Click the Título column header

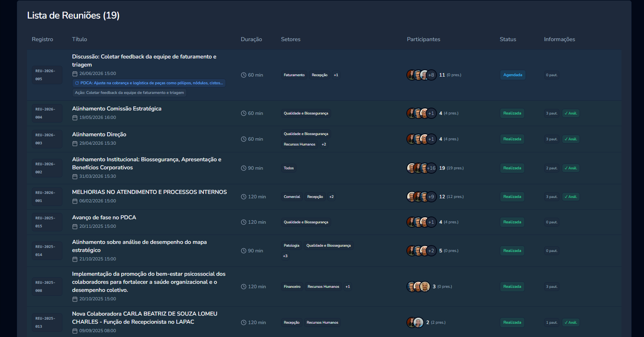79,39
